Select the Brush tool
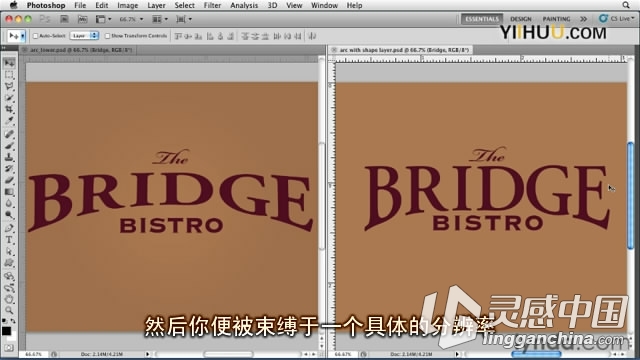The image size is (640, 360). point(9,146)
